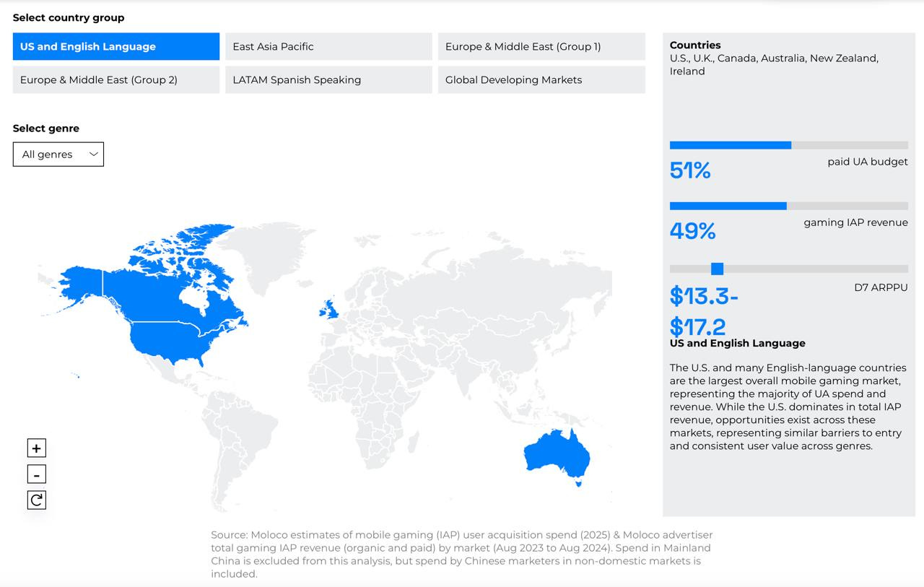Select Global Developing Markets group
This screenshot has height=587, width=924.
[541, 79]
